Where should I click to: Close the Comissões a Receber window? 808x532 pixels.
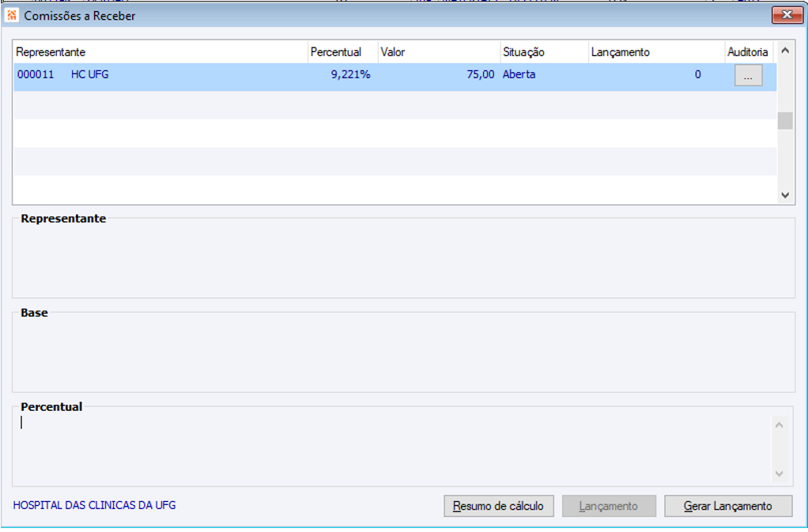click(787, 15)
